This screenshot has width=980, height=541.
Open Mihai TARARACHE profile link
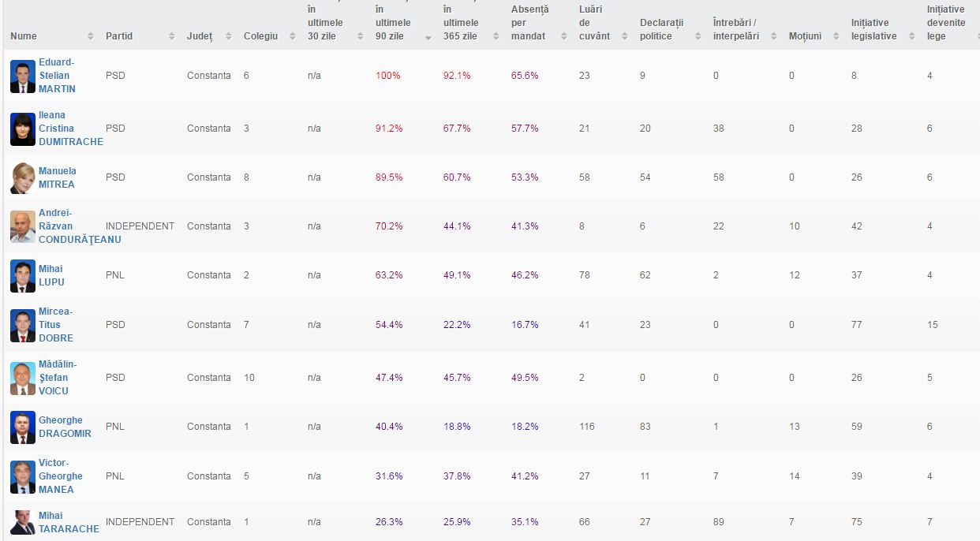[69, 522]
